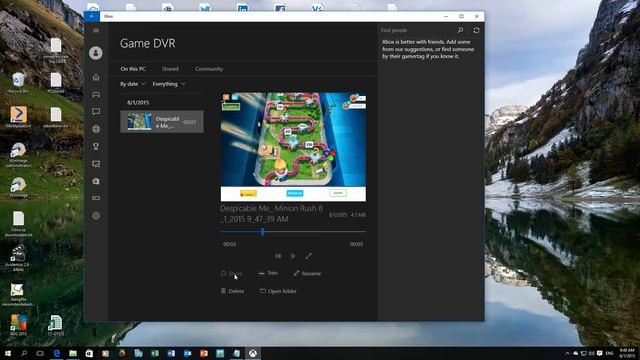Open Settings gear in Xbox sidebar
The image size is (640, 360).
pos(96,216)
